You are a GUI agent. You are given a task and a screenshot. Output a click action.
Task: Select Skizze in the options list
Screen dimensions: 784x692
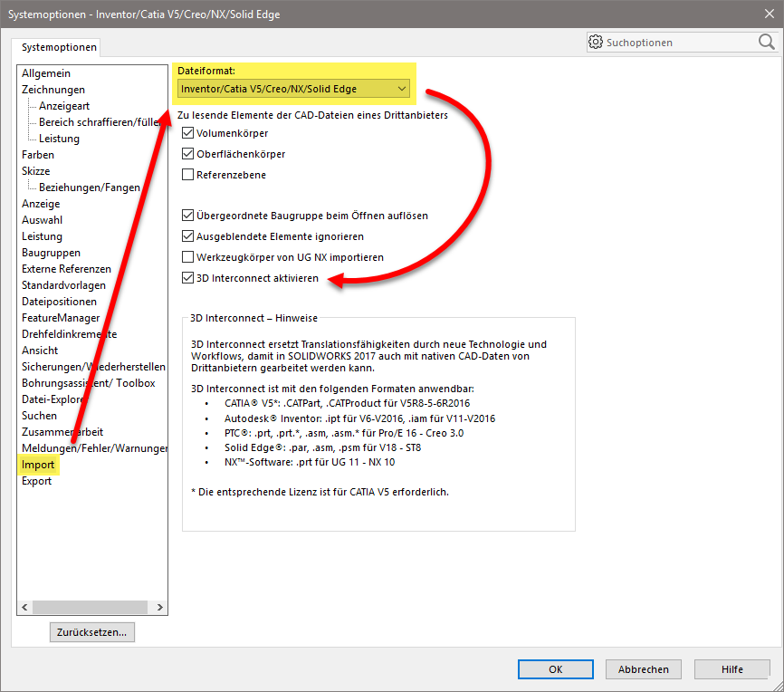pos(35,171)
